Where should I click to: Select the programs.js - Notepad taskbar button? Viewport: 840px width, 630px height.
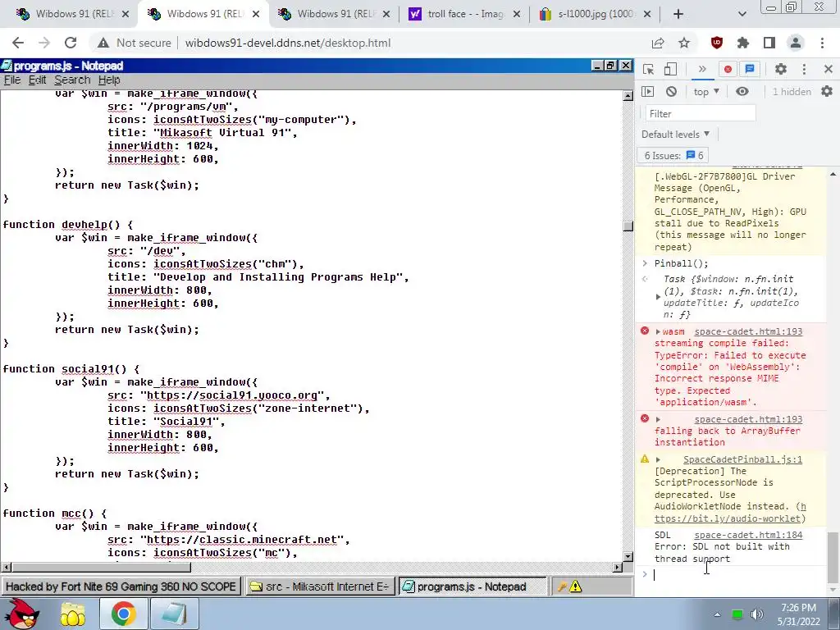tap(472, 587)
